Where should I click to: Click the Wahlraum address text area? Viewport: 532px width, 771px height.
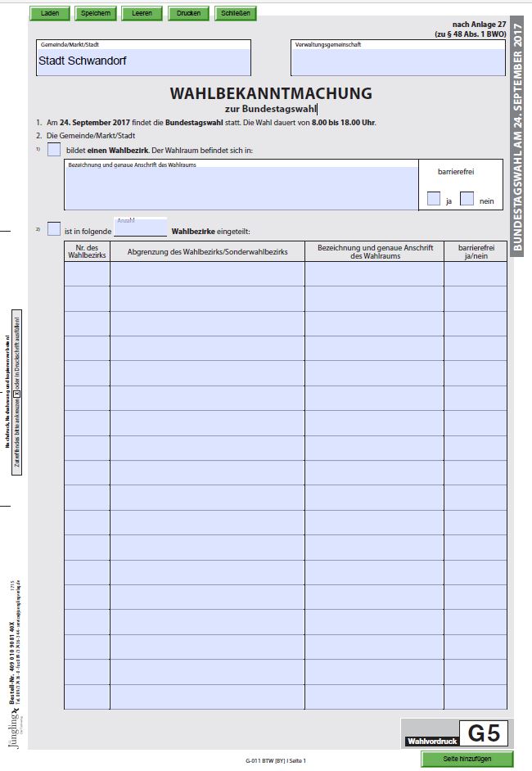241,188
